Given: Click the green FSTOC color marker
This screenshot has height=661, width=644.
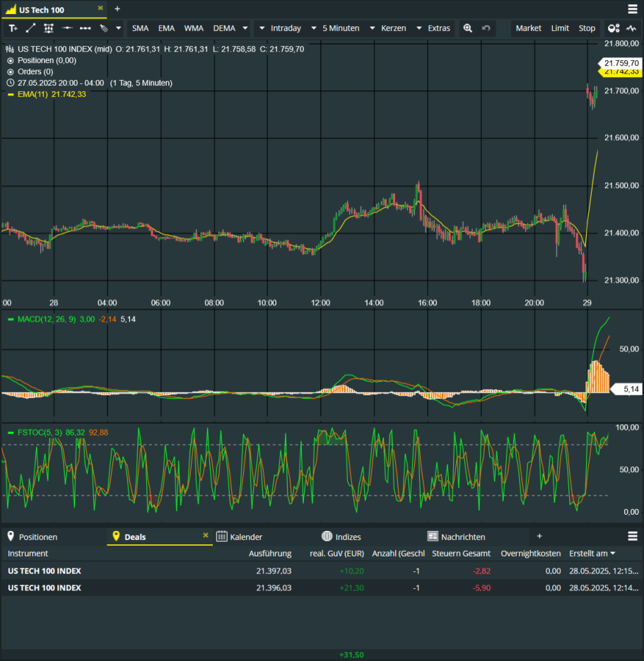Looking at the screenshot, I should click(x=11, y=433).
